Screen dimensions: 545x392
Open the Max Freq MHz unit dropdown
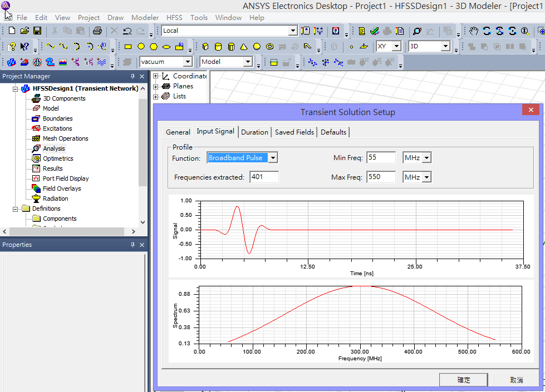tap(427, 177)
